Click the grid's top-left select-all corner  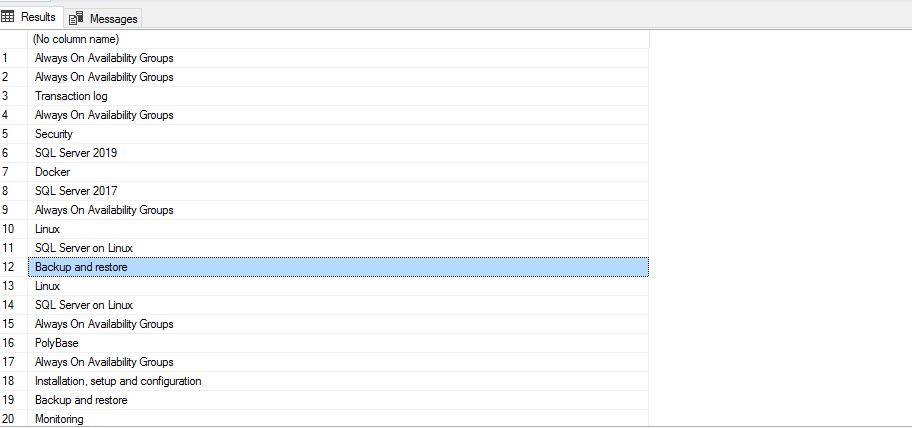(13, 39)
